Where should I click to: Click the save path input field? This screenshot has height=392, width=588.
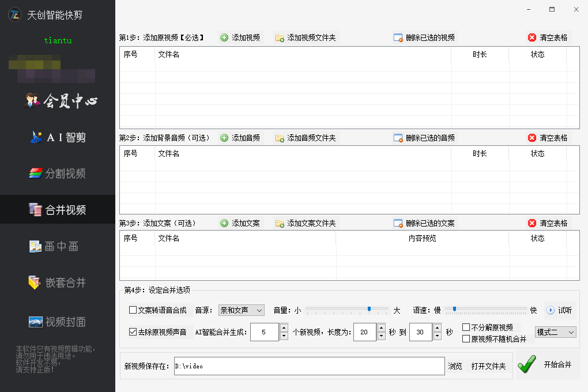click(x=309, y=366)
